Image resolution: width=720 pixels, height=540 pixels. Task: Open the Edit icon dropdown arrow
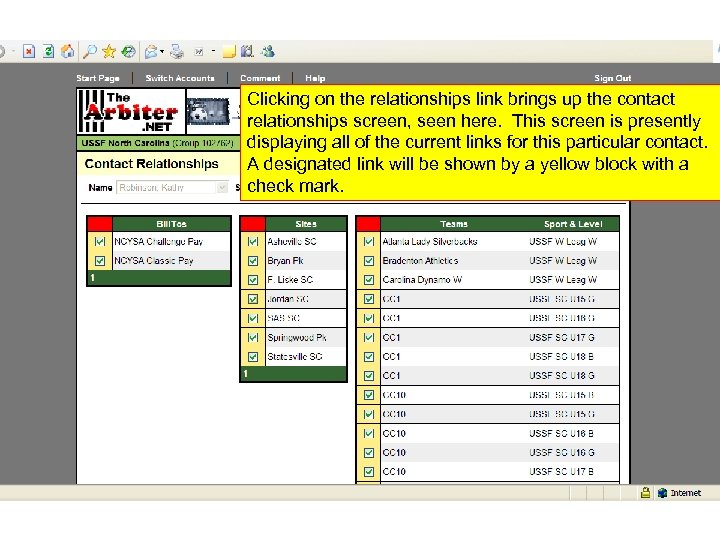(214, 51)
